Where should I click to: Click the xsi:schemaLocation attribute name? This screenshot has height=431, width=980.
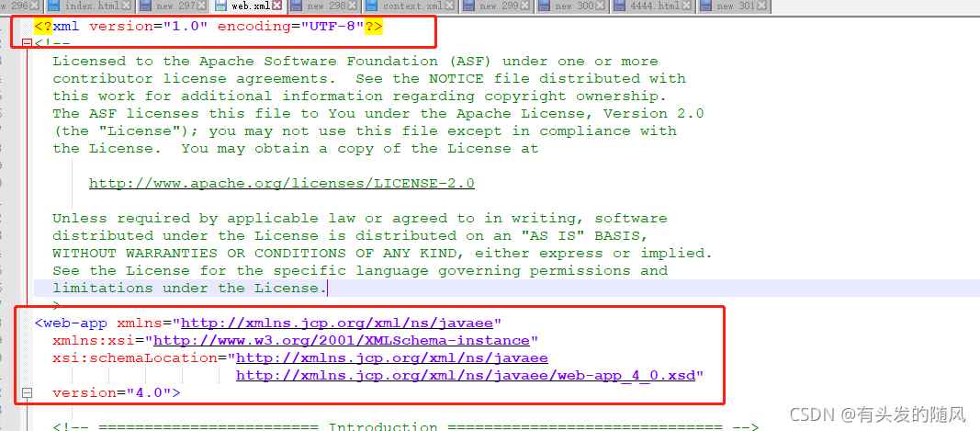click(x=134, y=358)
